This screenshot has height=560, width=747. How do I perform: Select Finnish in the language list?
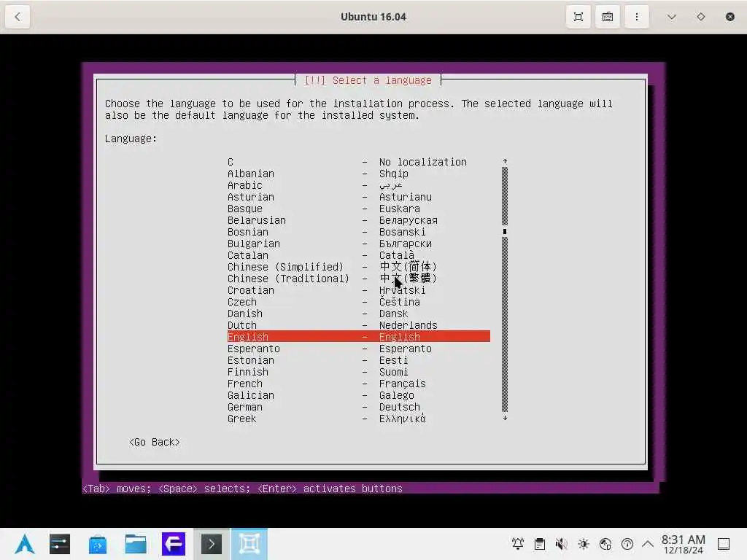pos(358,372)
